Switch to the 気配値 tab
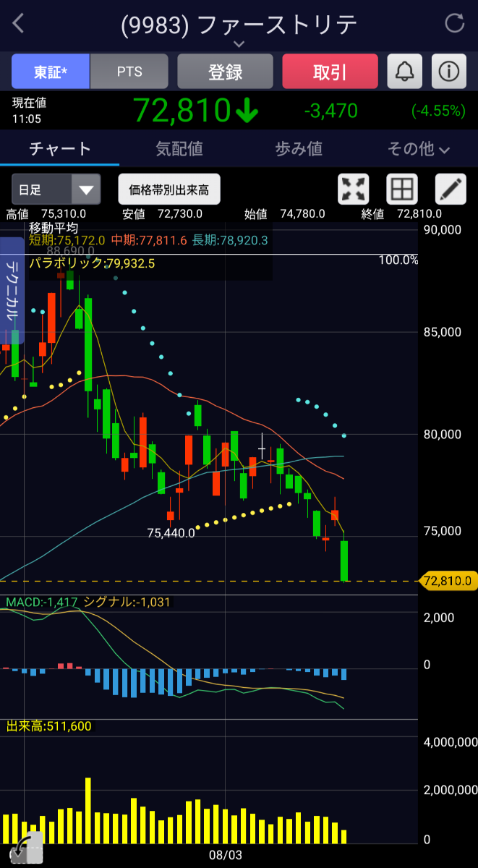This screenshot has height=868, width=478. [x=179, y=149]
